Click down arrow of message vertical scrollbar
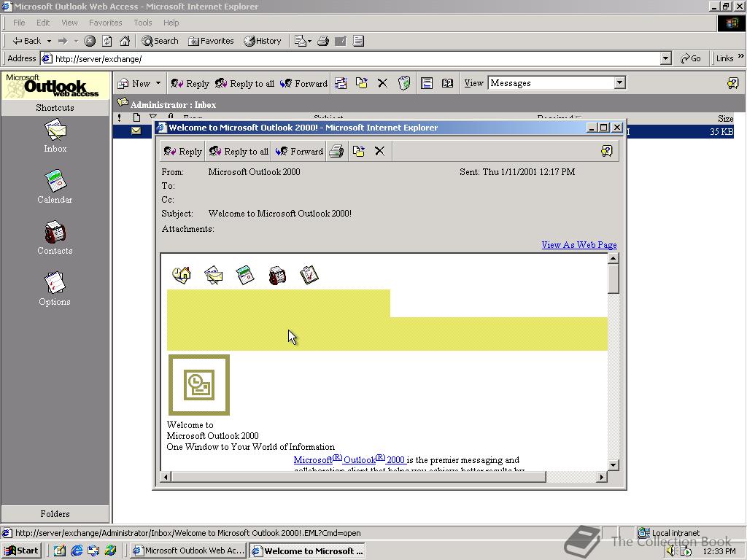 pos(613,464)
